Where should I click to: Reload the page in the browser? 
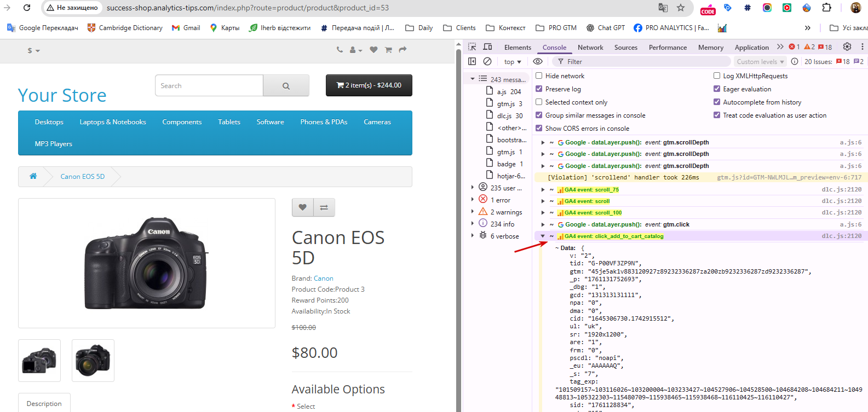(x=27, y=8)
